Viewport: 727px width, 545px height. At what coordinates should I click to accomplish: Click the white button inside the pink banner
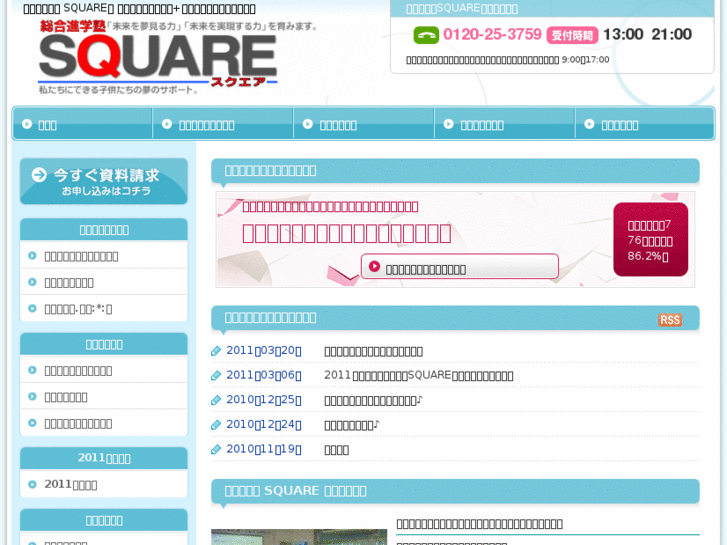pyautogui.click(x=459, y=266)
